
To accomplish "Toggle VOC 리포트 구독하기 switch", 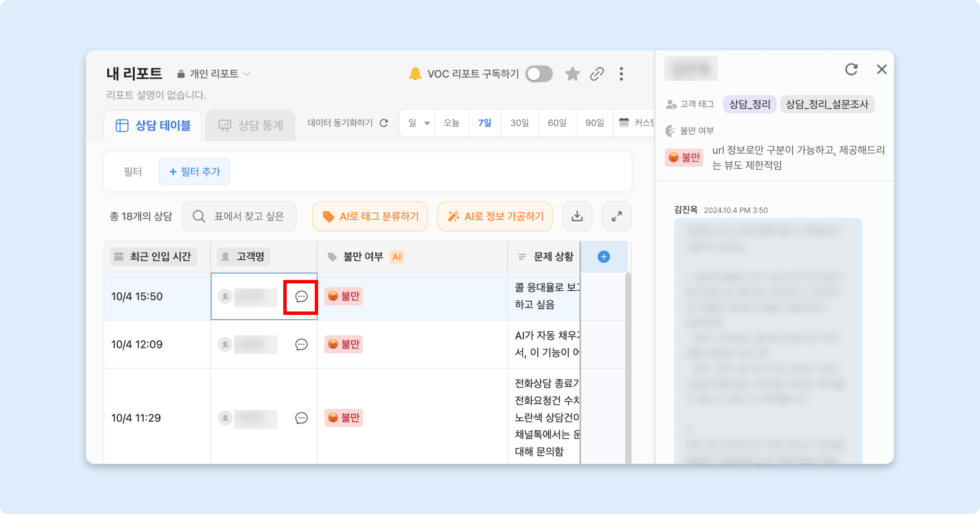I will click(x=538, y=74).
